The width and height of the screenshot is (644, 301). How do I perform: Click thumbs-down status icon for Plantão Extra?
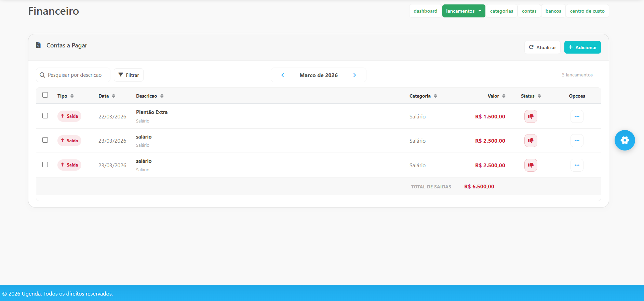click(531, 116)
